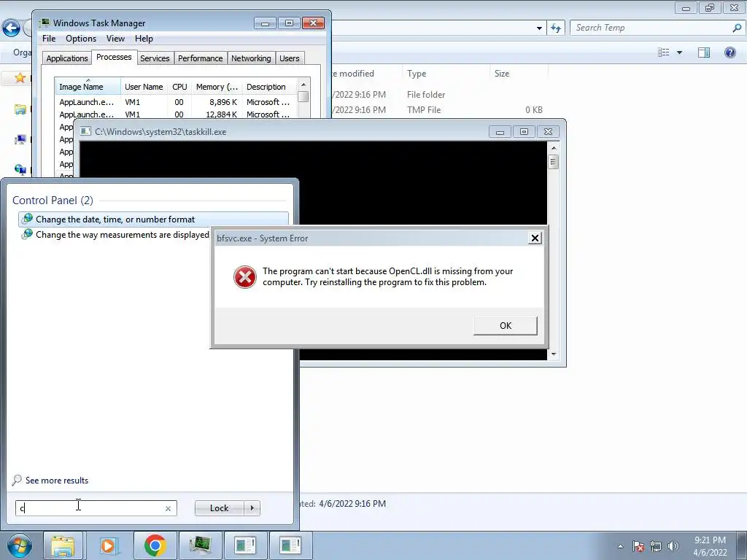Switch to the Users tab
The image size is (747, 560).
tap(289, 58)
